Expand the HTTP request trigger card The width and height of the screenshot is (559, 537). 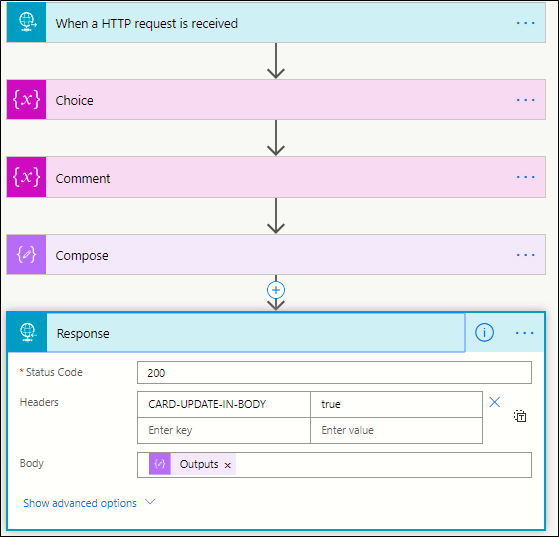276,23
